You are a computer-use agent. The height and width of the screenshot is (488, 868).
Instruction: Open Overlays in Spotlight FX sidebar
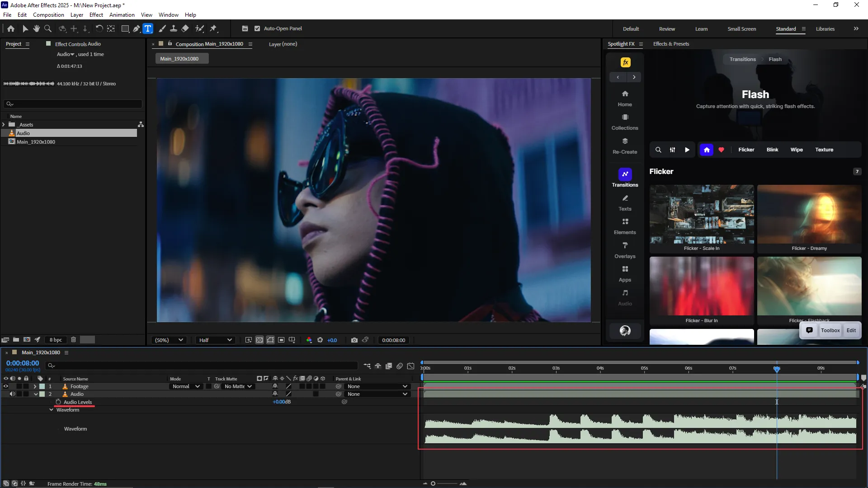click(625, 250)
